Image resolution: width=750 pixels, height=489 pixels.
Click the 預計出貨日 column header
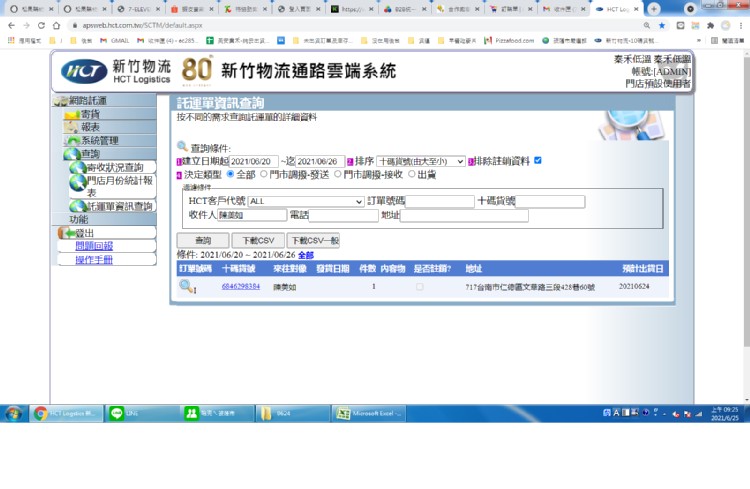click(642, 268)
